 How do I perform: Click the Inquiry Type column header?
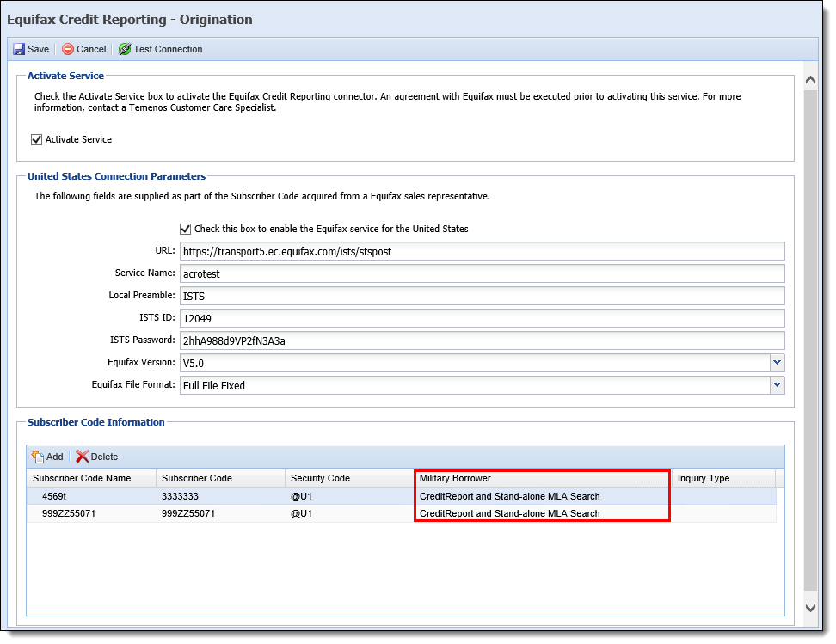(x=723, y=478)
